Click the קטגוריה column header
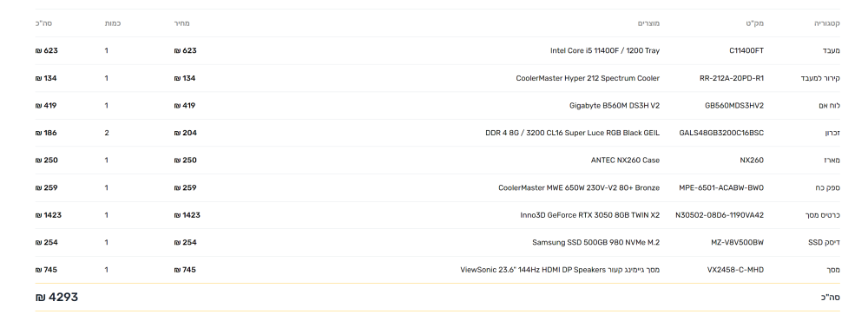The image size is (868, 321). (827, 23)
